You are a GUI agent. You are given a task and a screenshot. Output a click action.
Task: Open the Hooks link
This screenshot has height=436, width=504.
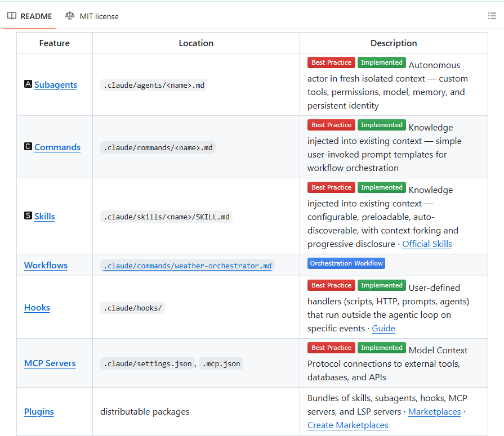37,308
